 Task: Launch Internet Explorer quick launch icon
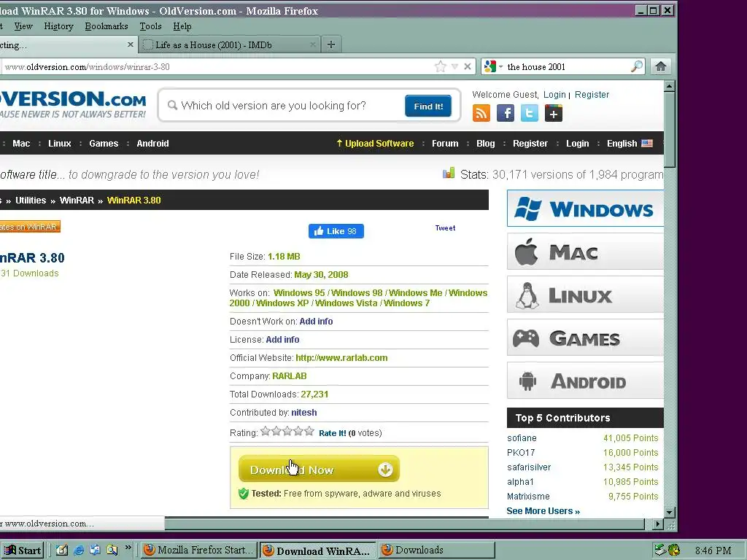pos(79,550)
